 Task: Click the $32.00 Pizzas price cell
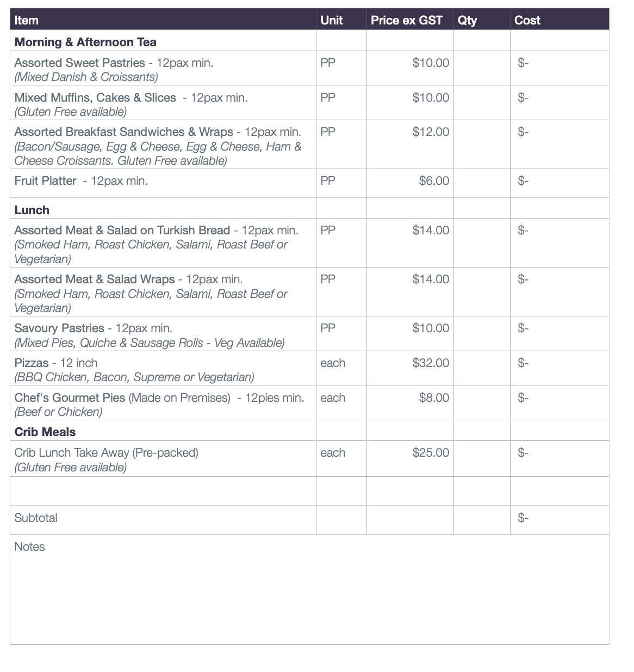click(431, 363)
